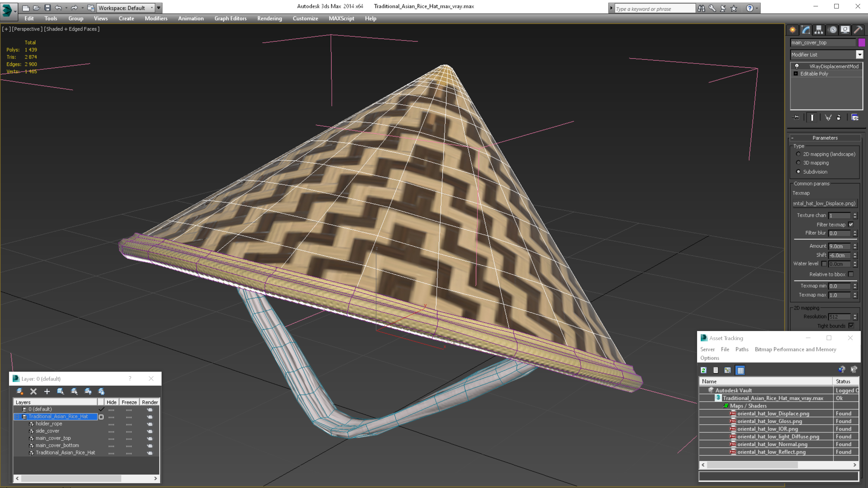Open the Workspace: Default dropdown
The height and width of the screenshot is (488, 868).
point(126,8)
